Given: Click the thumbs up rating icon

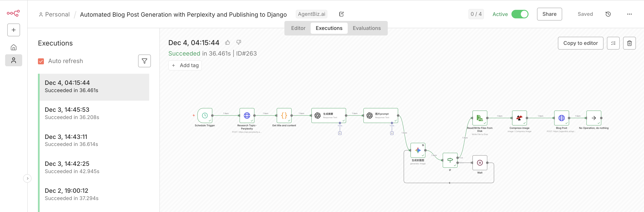Looking at the screenshot, I should tap(227, 43).
